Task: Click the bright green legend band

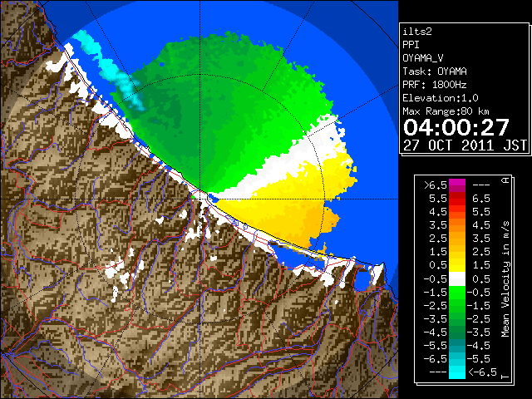Action: pyautogui.click(x=457, y=293)
